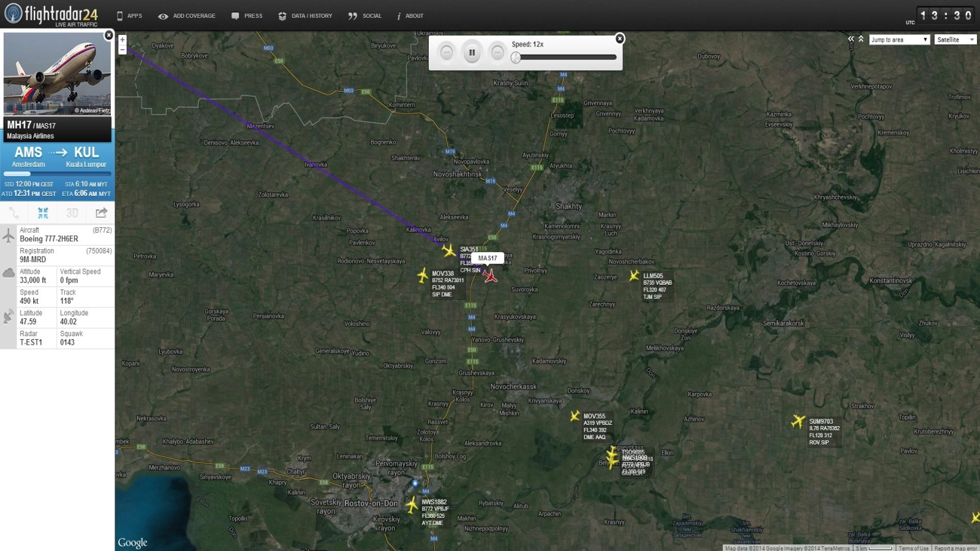Image resolution: width=980 pixels, height=551 pixels.
Task: Zoom in on the map
Action: pyautogui.click(x=123, y=40)
